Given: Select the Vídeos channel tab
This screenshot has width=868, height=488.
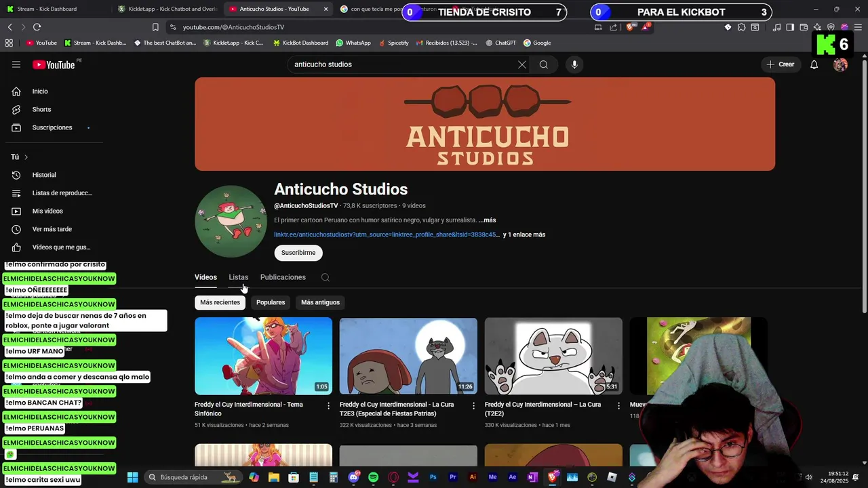Looking at the screenshot, I should coord(205,277).
